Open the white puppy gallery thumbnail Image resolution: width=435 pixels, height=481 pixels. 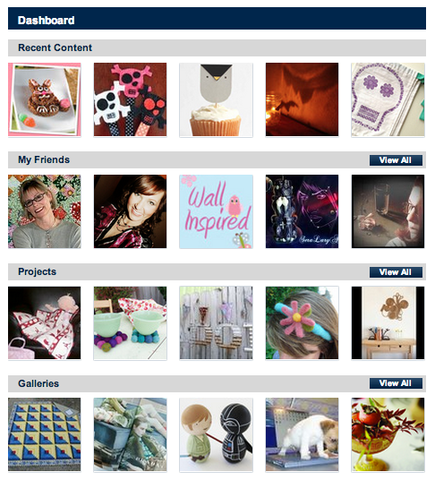(x=302, y=435)
